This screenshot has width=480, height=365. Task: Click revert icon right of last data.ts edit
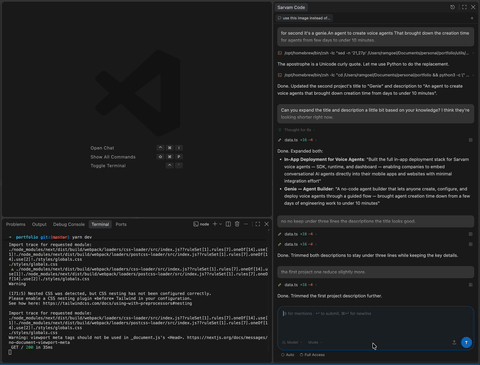click(471, 285)
